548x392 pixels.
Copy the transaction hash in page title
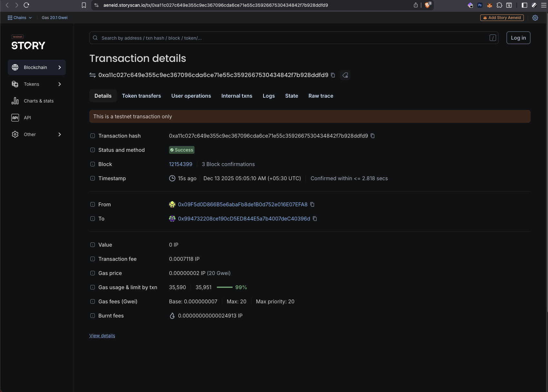[333, 75]
